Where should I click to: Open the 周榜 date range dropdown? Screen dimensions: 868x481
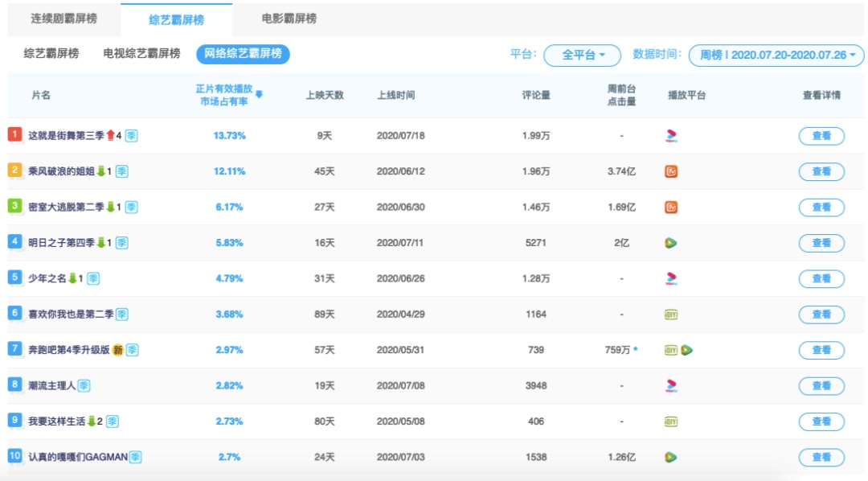[776, 55]
